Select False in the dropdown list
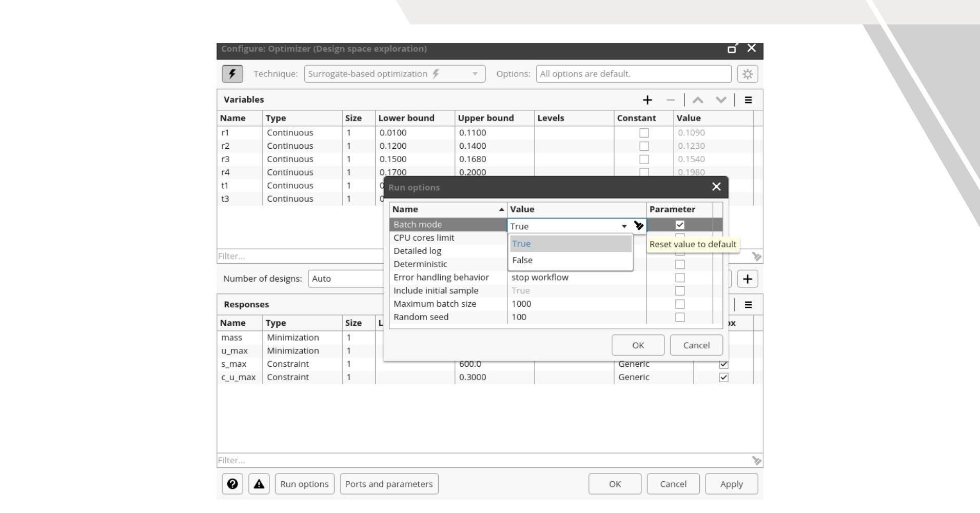This screenshot has height=513, width=980. coord(522,260)
